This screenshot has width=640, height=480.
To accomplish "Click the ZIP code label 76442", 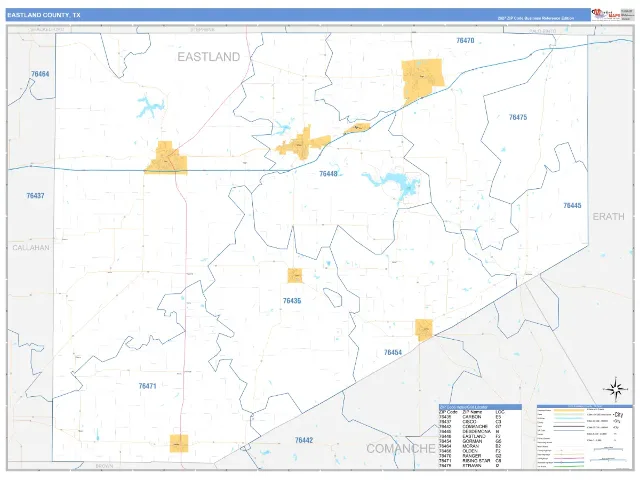I will click(x=304, y=440).
